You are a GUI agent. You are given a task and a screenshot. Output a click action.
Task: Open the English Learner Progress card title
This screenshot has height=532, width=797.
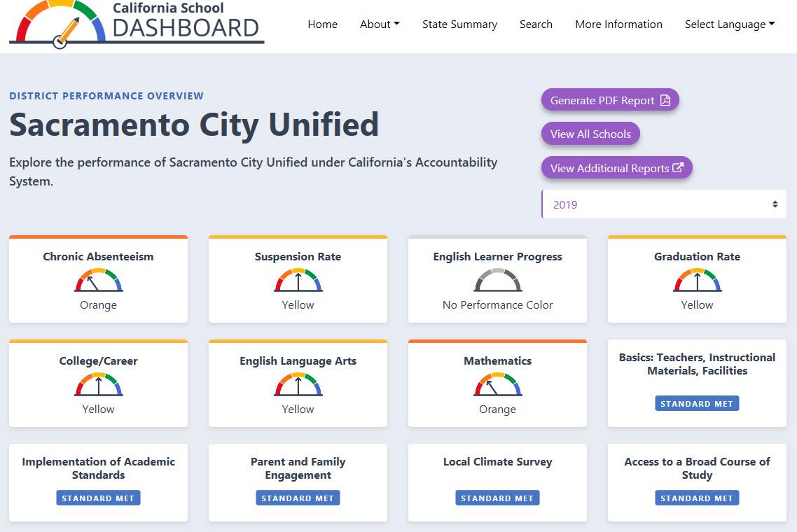(x=498, y=257)
